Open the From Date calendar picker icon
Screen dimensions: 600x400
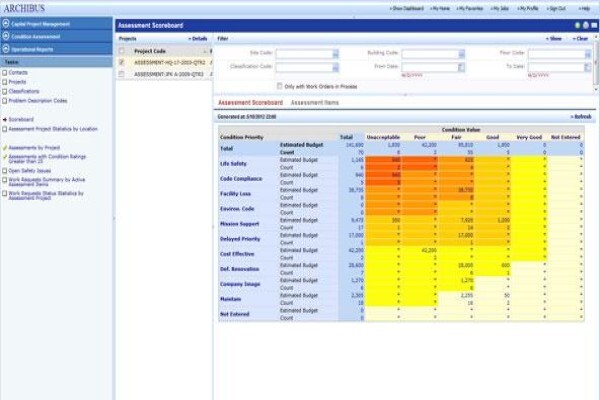[461, 67]
